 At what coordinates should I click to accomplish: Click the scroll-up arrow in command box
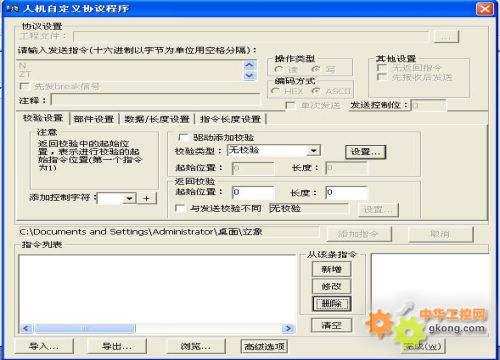point(250,65)
